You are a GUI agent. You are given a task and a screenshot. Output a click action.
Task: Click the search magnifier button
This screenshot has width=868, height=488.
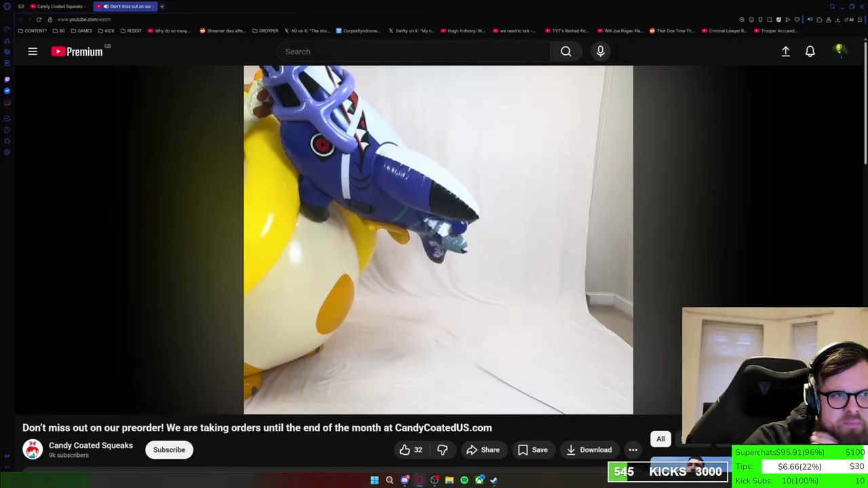pyautogui.click(x=566, y=52)
